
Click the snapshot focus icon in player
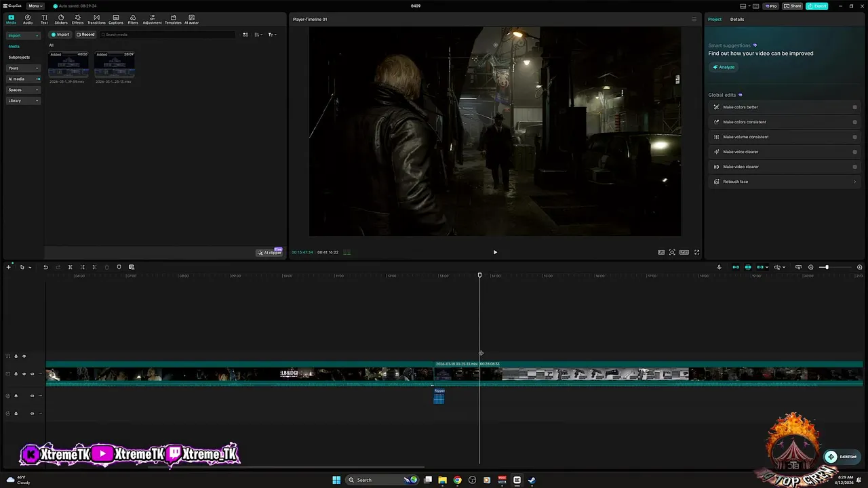672,252
